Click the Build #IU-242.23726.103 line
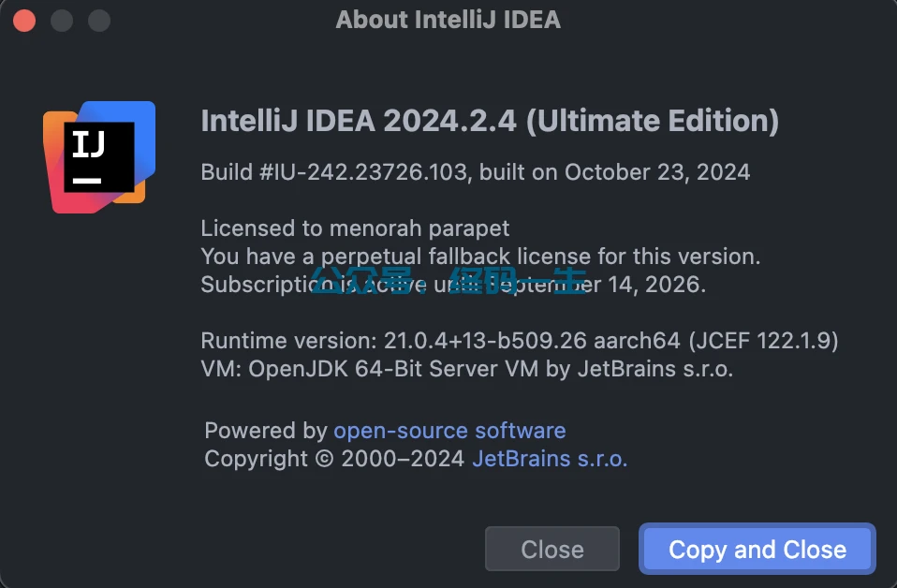The image size is (897, 588). tap(475, 172)
